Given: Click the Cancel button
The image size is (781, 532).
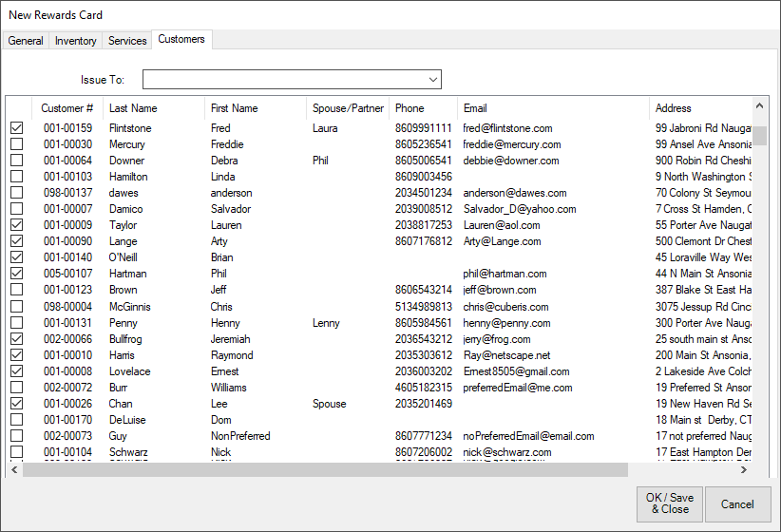Looking at the screenshot, I should tap(737, 503).
